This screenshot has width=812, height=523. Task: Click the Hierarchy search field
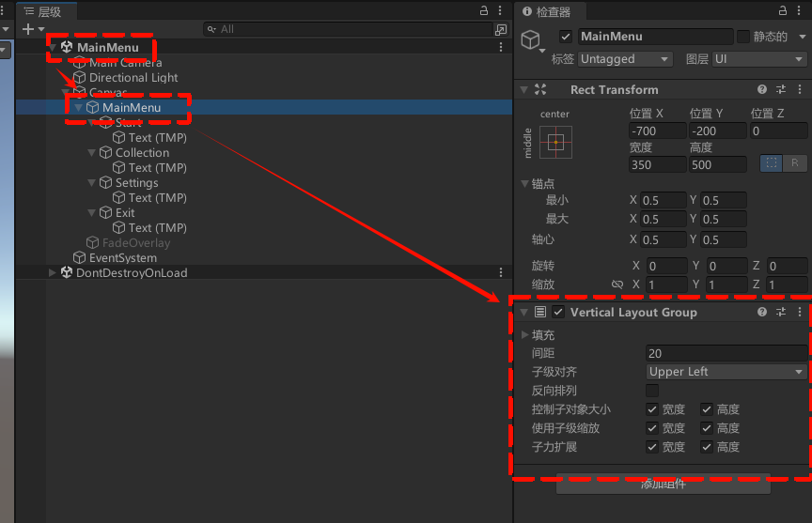pyautogui.click(x=348, y=29)
